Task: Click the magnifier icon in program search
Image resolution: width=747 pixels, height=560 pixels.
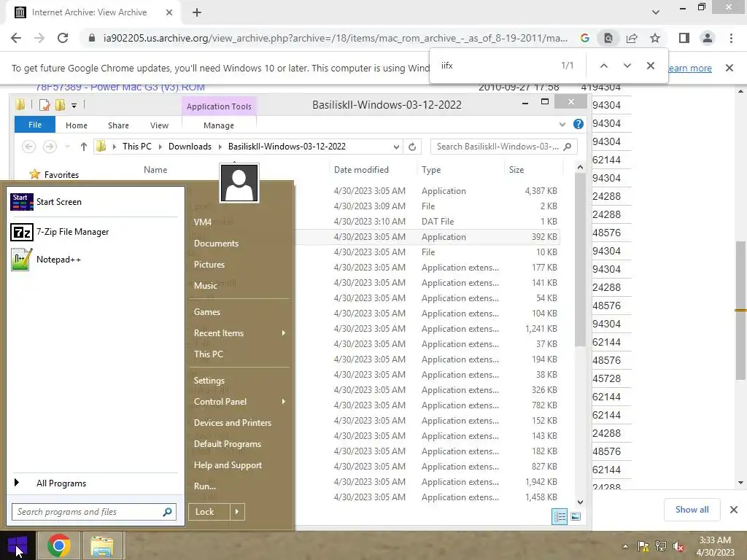Action: point(167,512)
